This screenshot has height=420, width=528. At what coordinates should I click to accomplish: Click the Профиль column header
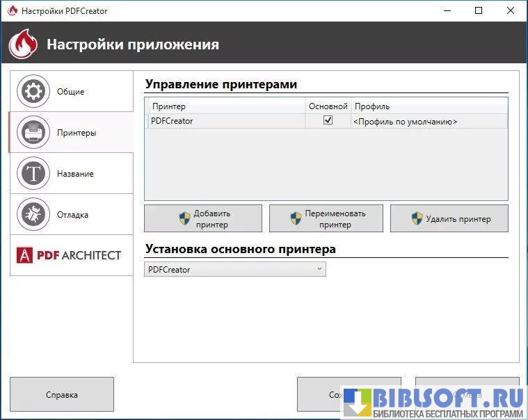click(x=372, y=106)
